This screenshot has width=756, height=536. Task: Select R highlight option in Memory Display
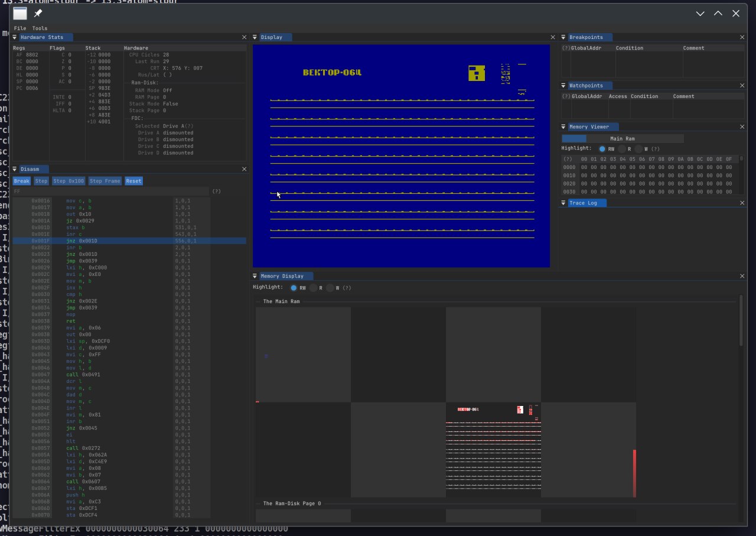click(x=313, y=288)
